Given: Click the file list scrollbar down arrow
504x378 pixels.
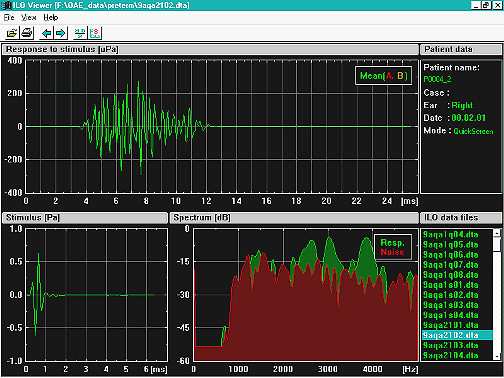Looking at the screenshot, I should click(x=497, y=356).
